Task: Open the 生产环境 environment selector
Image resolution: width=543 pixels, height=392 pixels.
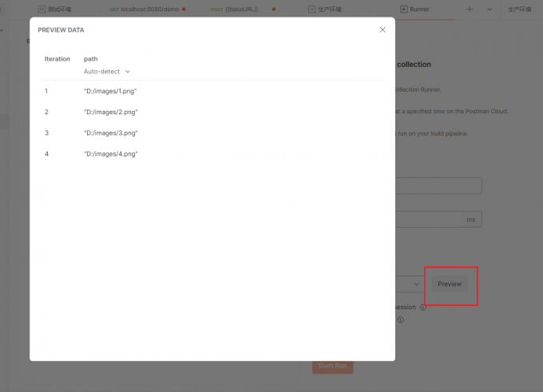Action: tap(520, 10)
